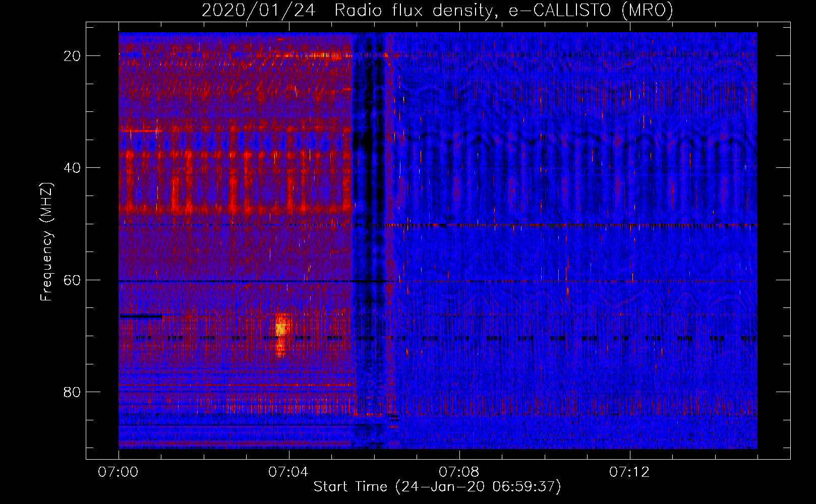This screenshot has height=504, width=816.
Task: Click the 'Start Time (24-Jan-20 06:59:37)' label
Action: point(437,487)
